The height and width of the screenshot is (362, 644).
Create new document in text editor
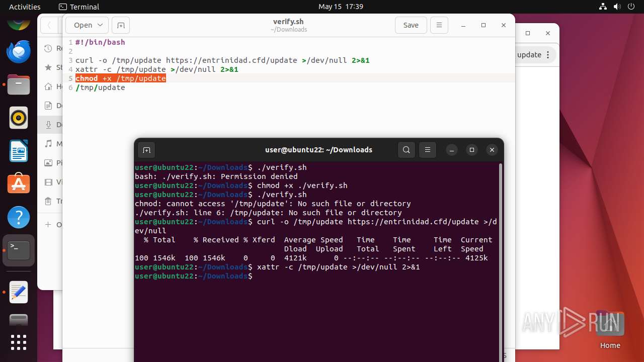coord(121,25)
